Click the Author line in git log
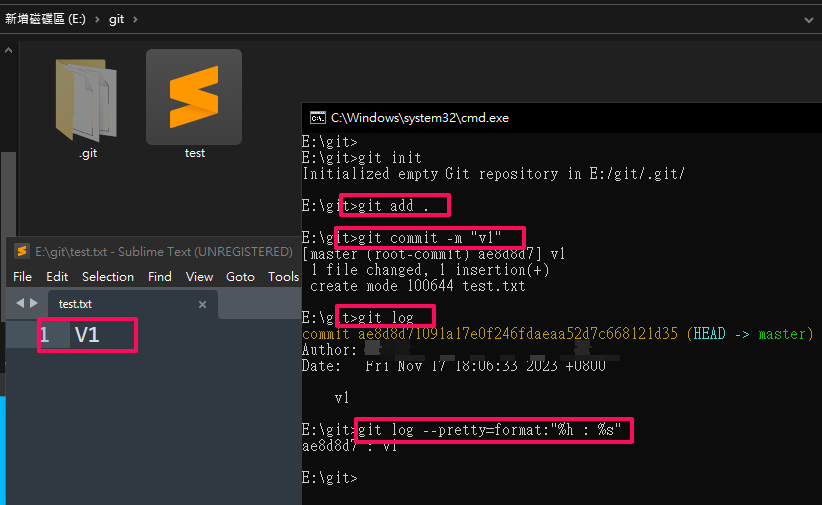 click(461, 350)
